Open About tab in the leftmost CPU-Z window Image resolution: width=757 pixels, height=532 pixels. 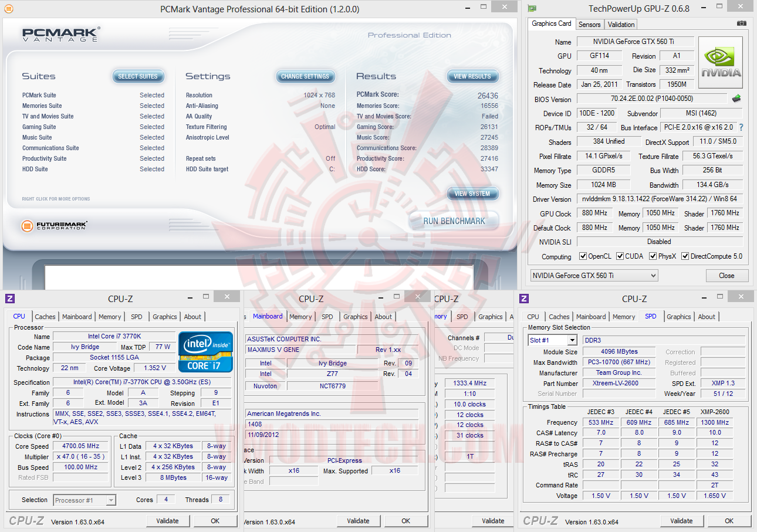tap(192, 317)
